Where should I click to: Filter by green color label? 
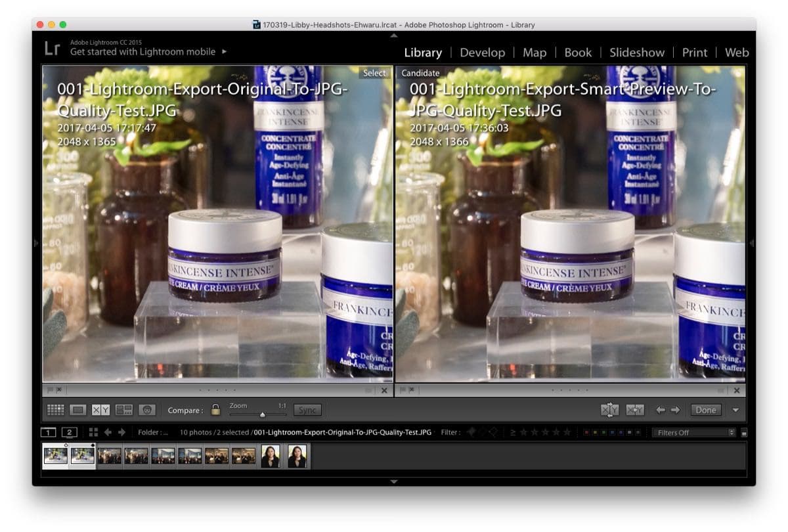(603, 432)
